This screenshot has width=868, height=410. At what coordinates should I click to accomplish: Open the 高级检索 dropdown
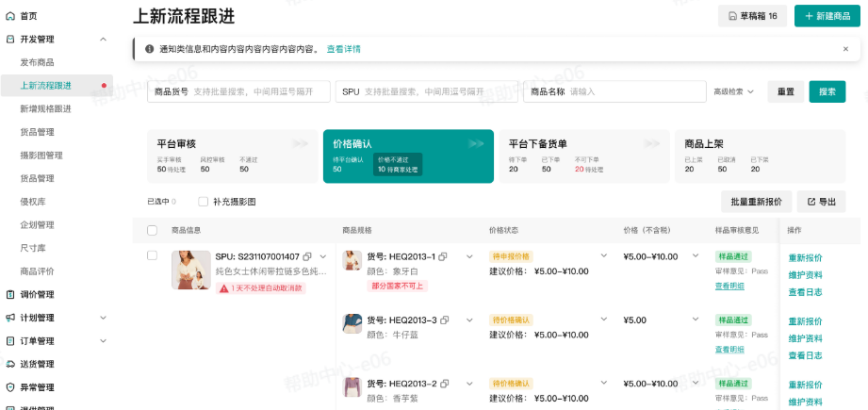click(733, 91)
